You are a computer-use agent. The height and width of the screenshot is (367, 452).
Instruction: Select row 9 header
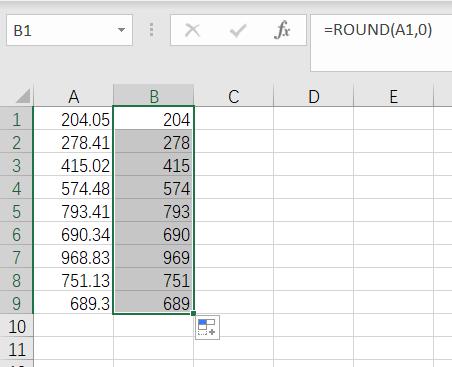tap(16, 303)
